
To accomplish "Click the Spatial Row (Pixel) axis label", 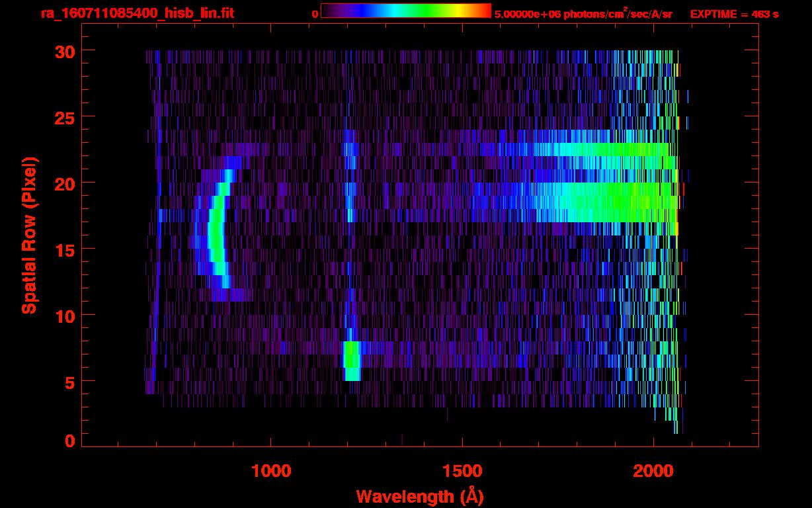I will (x=29, y=235).
